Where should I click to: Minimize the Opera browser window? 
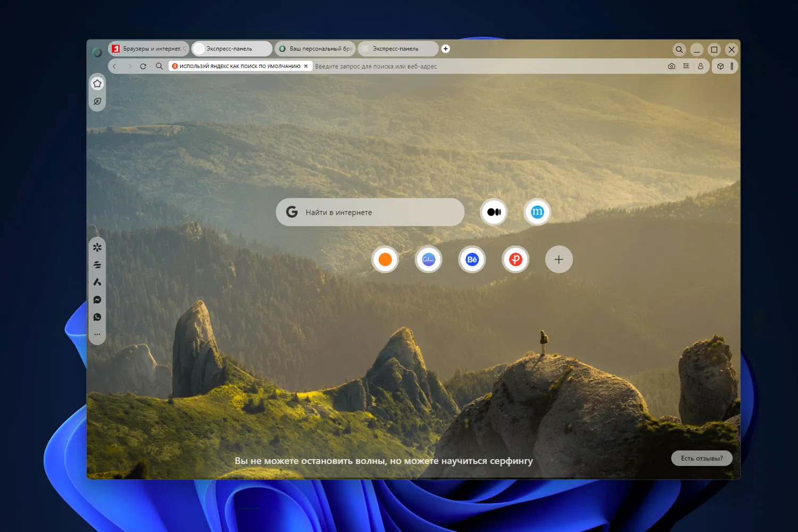tap(697, 49)
